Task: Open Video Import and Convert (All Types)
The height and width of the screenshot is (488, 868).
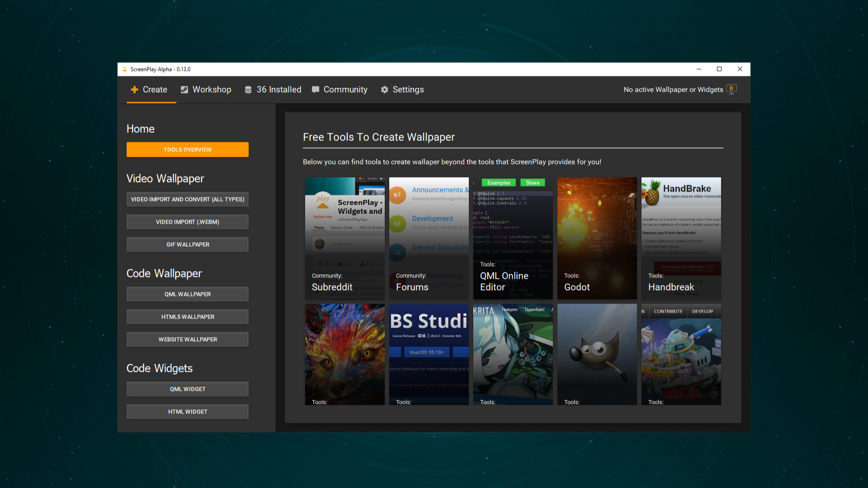Action: [187, 199]
